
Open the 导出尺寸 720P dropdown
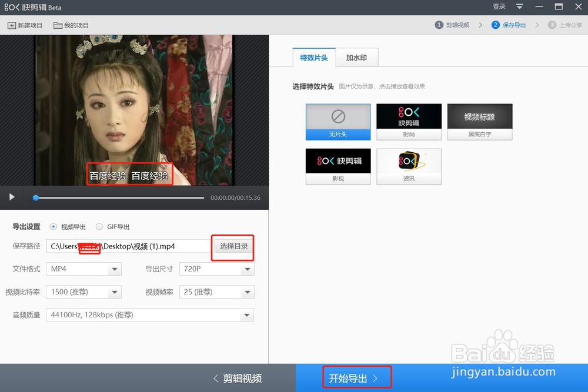(x=217, y=269)
